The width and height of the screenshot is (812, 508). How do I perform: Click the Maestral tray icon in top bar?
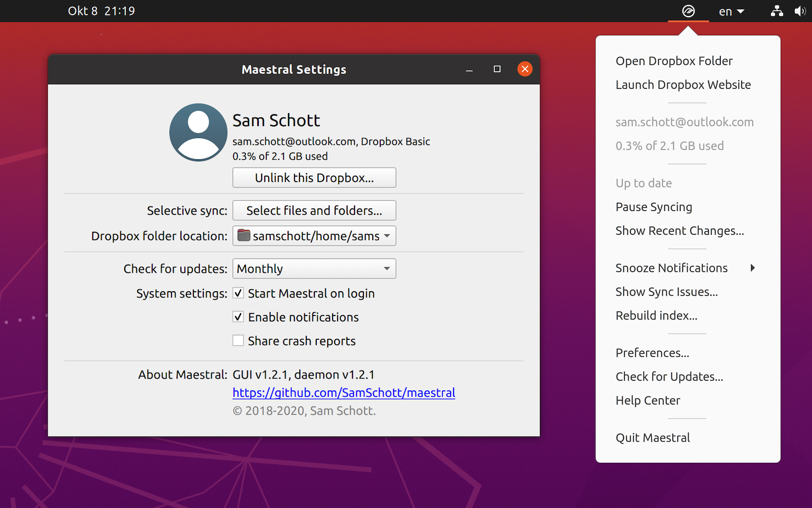point(688,11)
